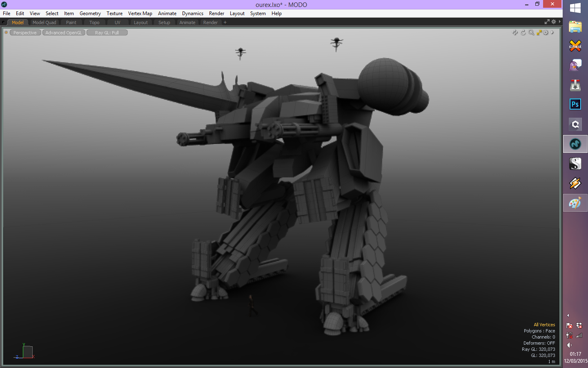Open the Perspective view type dropdown

tap(25, 33)
